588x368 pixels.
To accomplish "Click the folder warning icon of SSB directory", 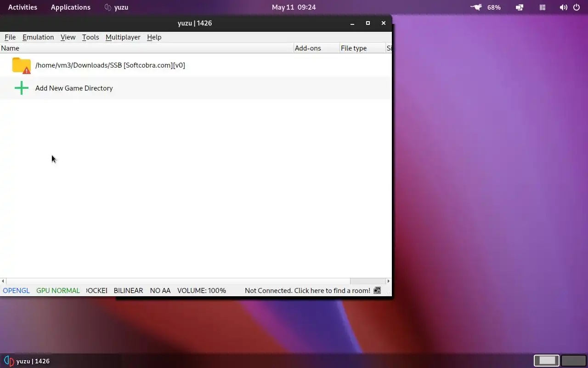I will [x=22, y=65].
